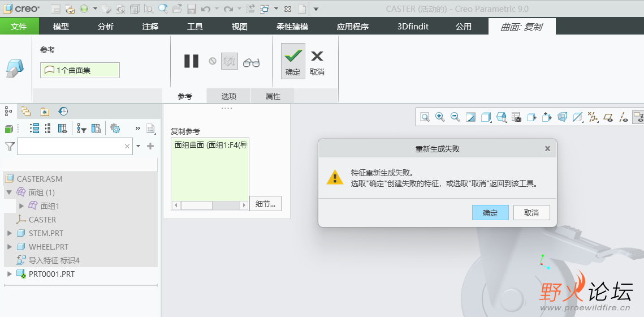This screenshot has width=644, height=317.
Task: Switch to the 公用 ribbon tab
Action: [x=463, y=27]
